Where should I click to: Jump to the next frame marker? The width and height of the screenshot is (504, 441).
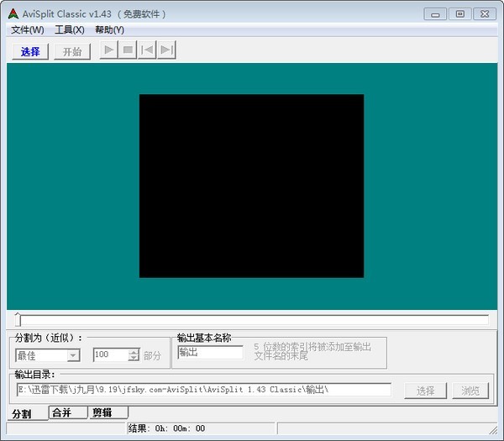[166, 50]
